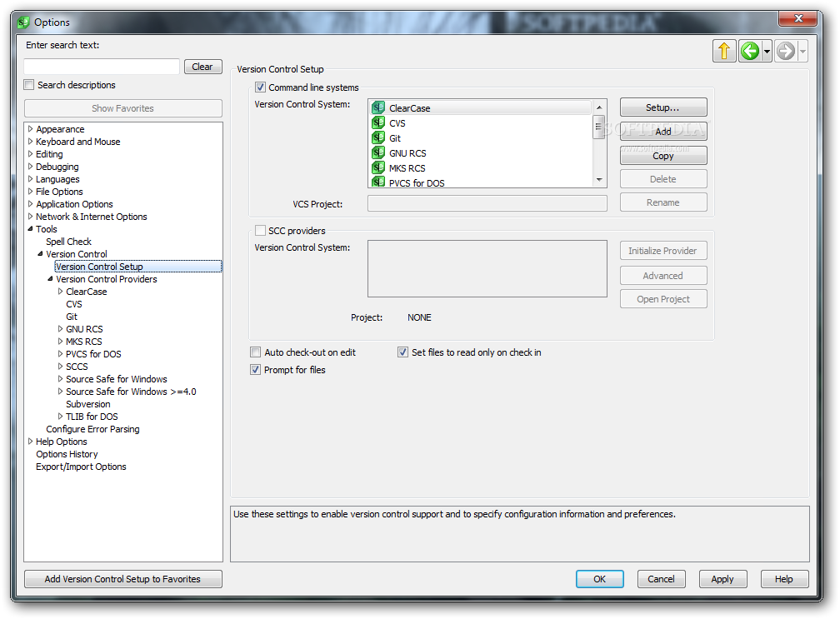The width and height of the screenshot is (840, 619).
Task: Select Network & Internet Options
Action: pos(91,217)
